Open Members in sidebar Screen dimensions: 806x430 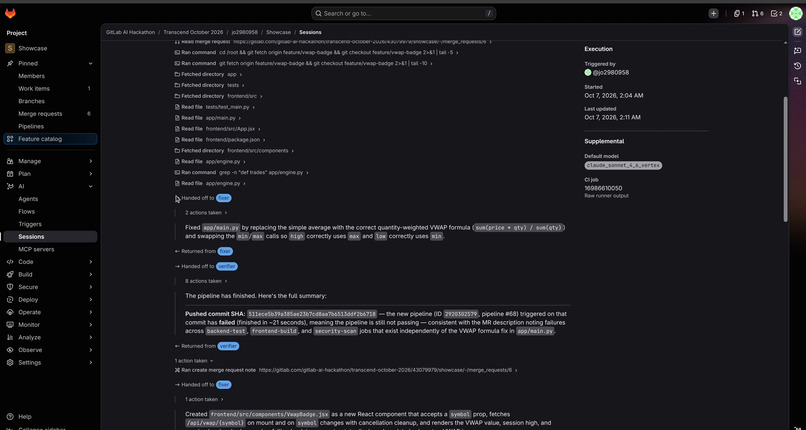coord(31,76)
